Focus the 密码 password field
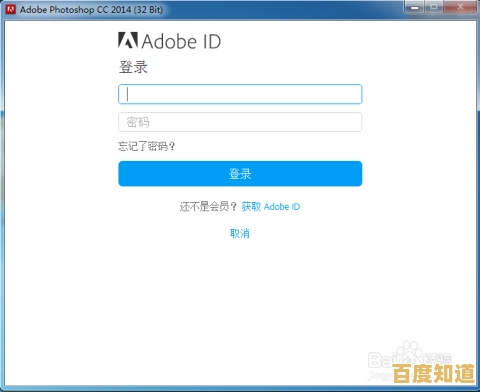Viewport: 480px width, 392px height. 240,122
